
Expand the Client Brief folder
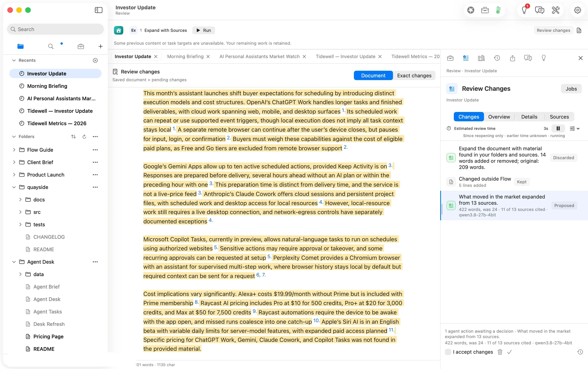[14, 162]
